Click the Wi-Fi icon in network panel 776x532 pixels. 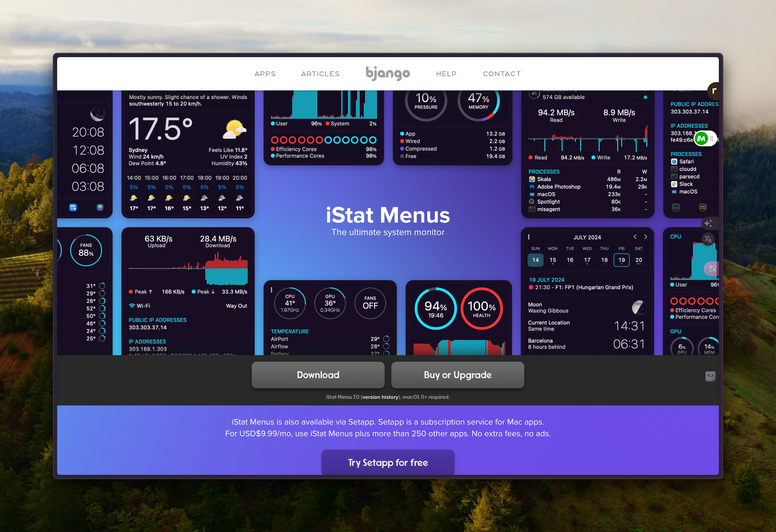coord(132,305)
